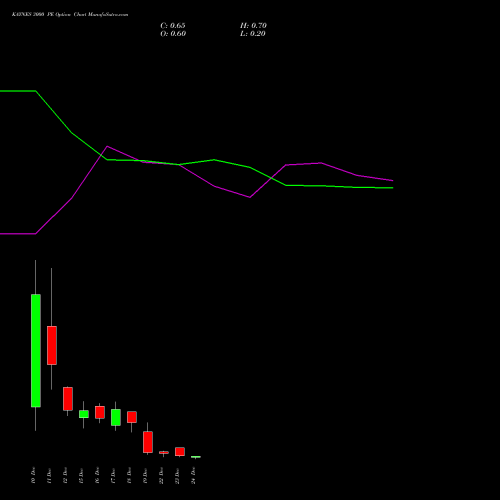Click the 23 Dec date label
The image size is (500, 500).
[177, 475]
